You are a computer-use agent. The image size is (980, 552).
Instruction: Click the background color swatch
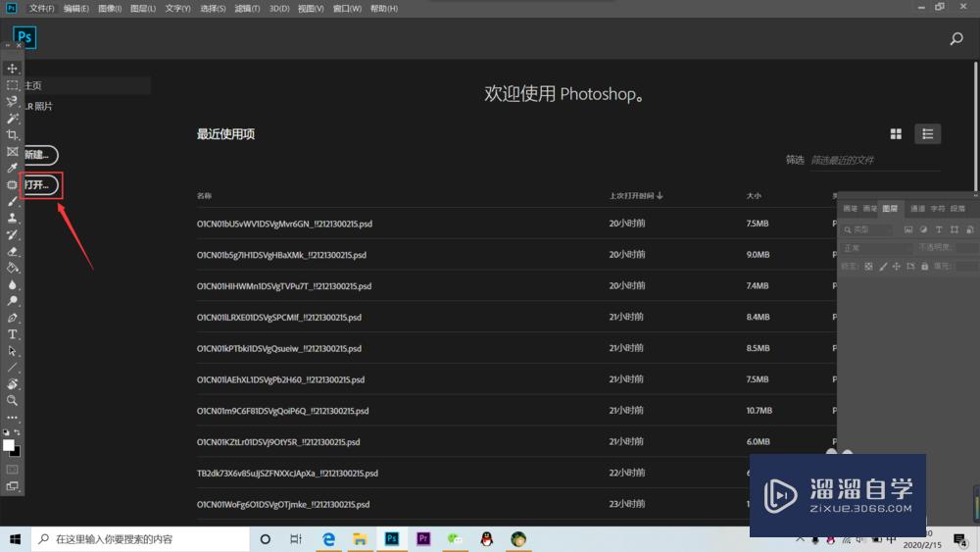point(17,452)
